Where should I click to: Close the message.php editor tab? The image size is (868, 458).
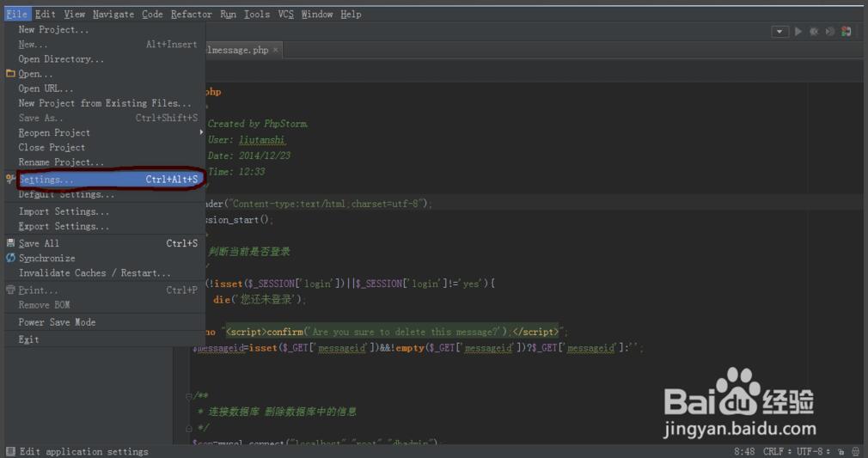point(275,50)
